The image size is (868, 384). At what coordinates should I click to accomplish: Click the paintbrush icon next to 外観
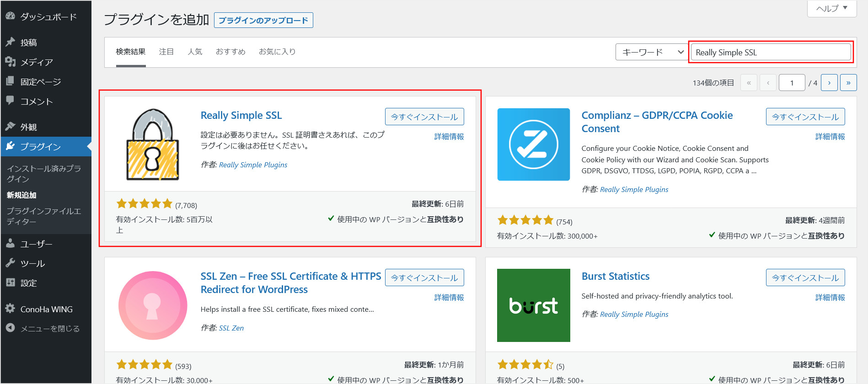pyautogui.click(x=10, y=127)
